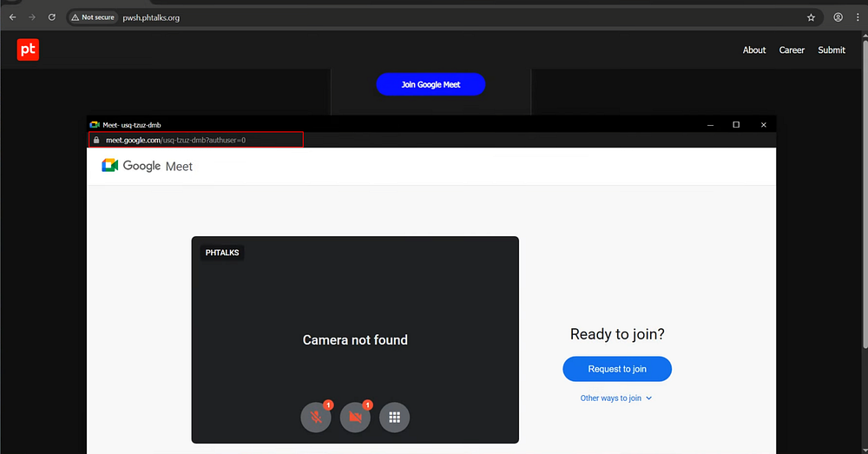The image size is (868, 454).
Task: Click the Camera not found text
Action: coord(355,340)
